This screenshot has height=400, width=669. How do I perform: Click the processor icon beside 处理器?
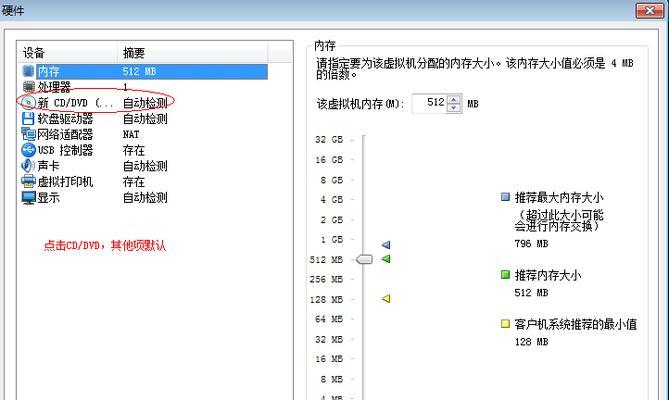coord(28,87)
